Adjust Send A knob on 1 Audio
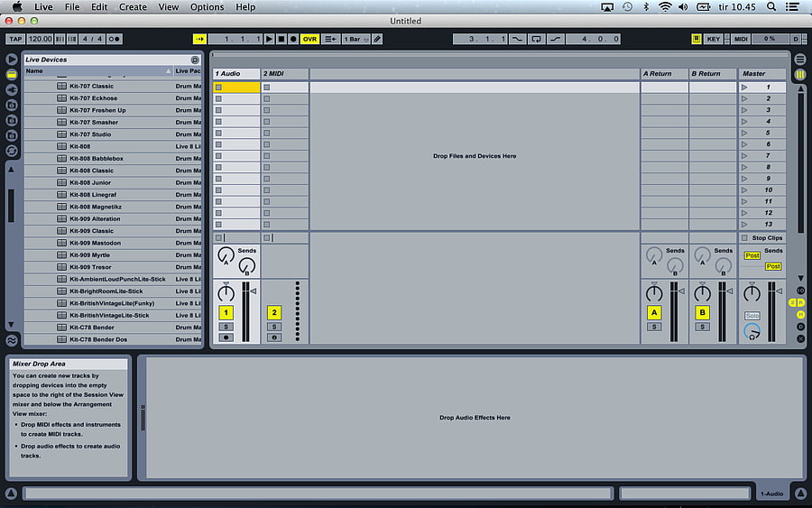Viewport: 812px width, 508px height. pyautogui.click(x=226, y=255)
